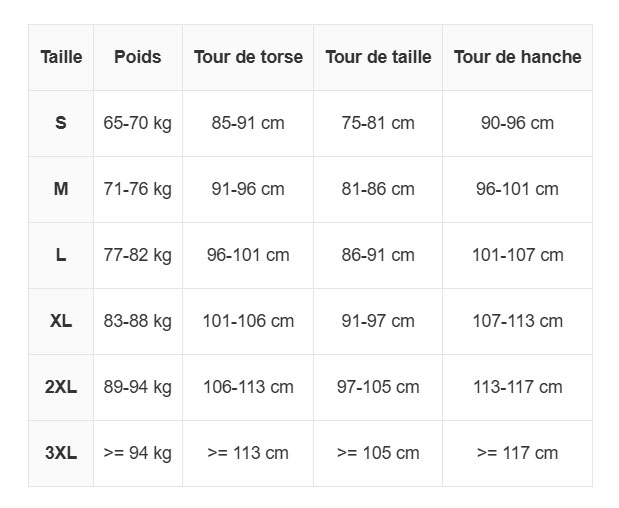The width and height of the screenshot is (619, 508).
Task: Select the 3XL size row label
Action: tap(61, 453)
